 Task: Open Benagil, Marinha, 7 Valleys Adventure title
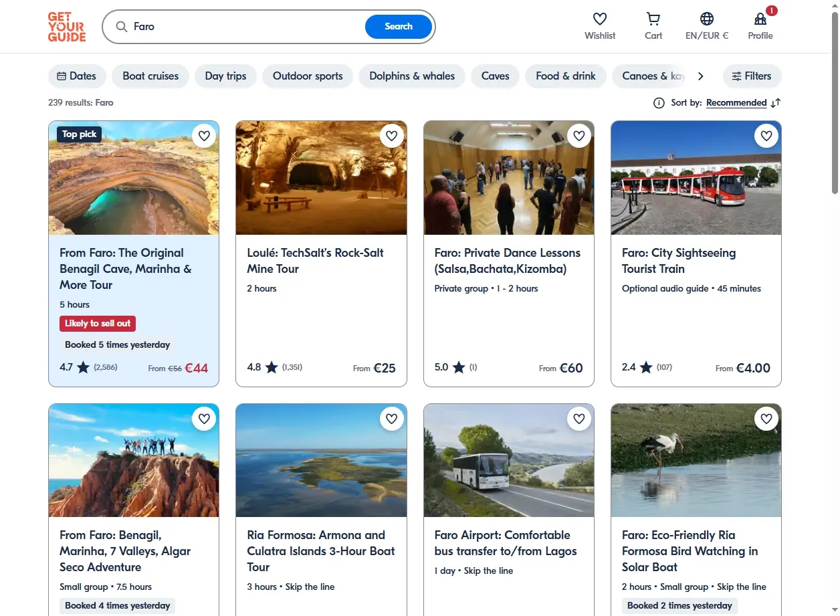point(125,551)
